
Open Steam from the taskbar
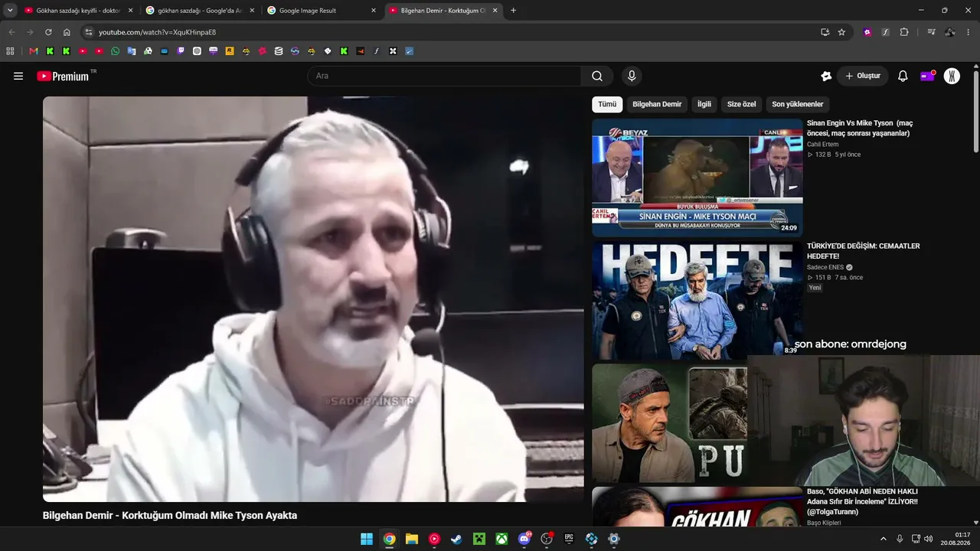456,539
